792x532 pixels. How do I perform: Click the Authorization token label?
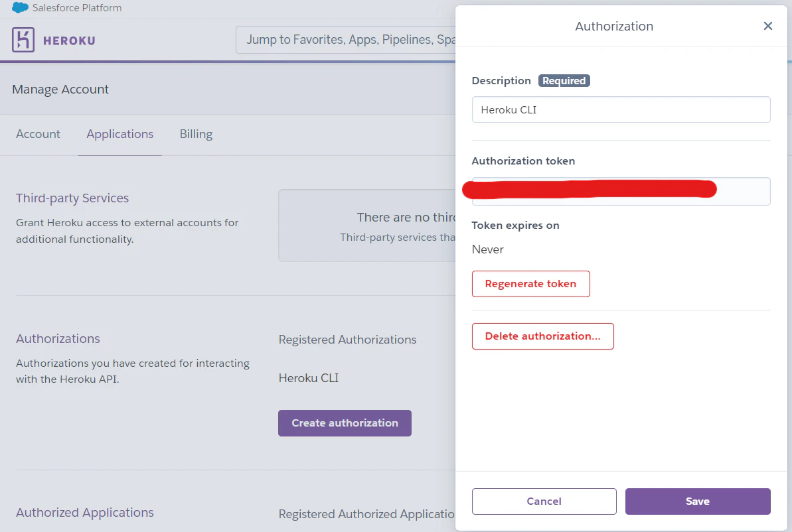pos(523,161)
